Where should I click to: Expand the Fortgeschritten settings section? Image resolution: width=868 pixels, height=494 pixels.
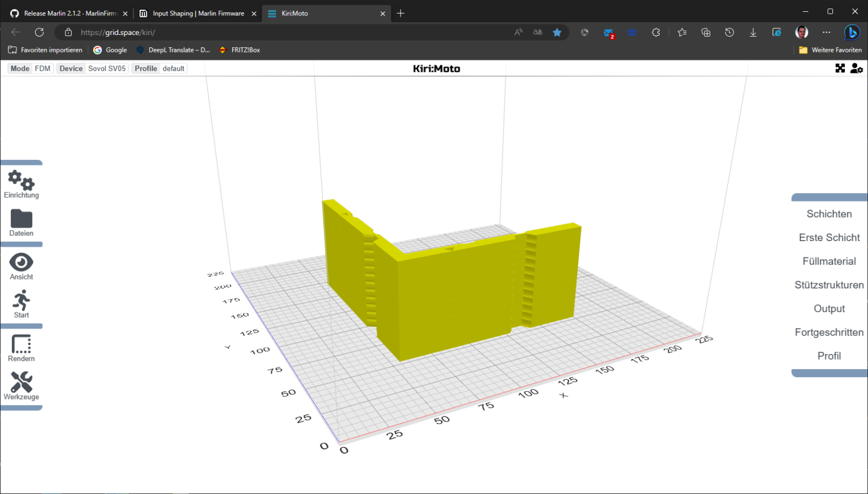(x=829, y=333)
